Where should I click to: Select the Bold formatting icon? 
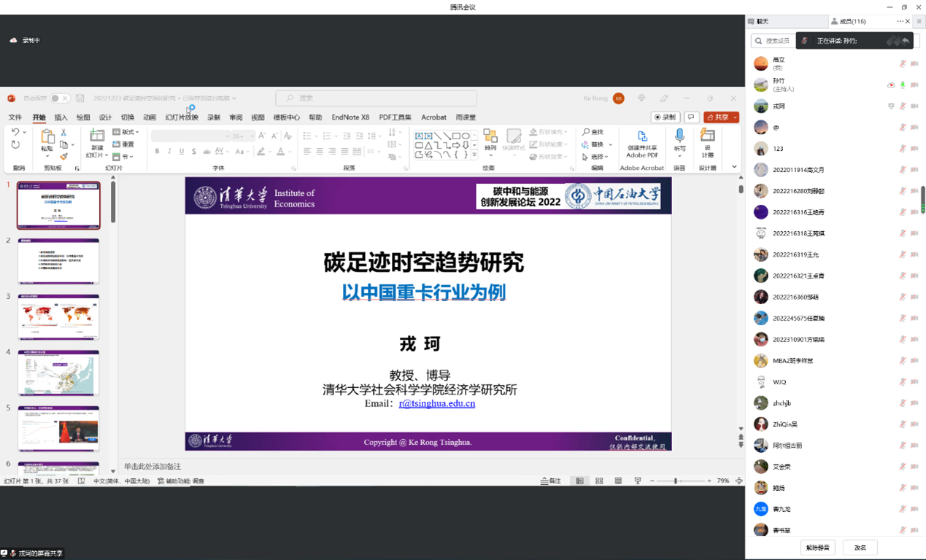pyautogui.click(x=157, y=150)
